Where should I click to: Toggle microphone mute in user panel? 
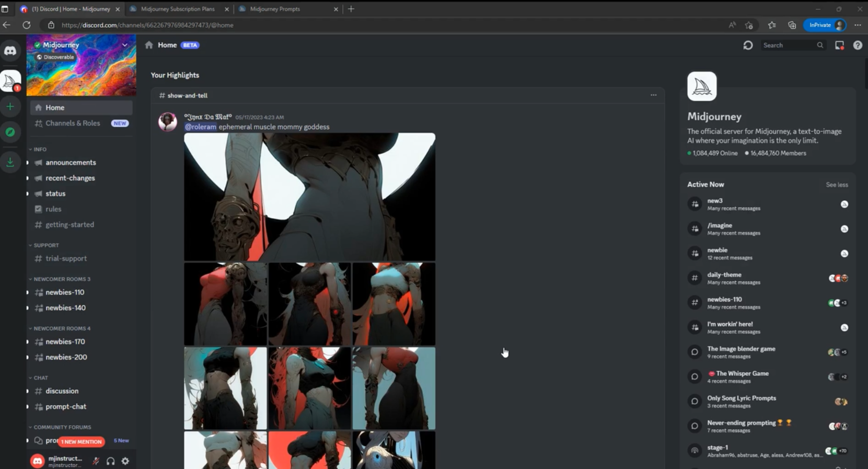click(96, 461)
